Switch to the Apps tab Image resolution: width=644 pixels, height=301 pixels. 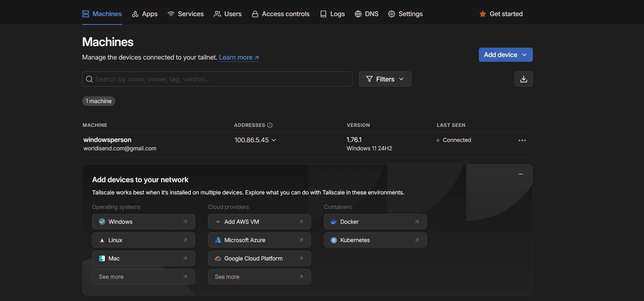pos(145,14)
